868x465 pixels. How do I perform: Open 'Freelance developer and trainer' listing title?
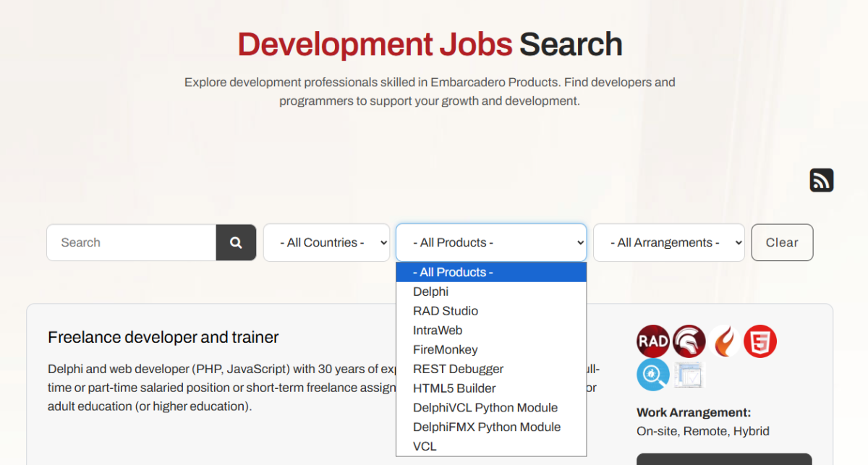click(x=163, y=337)
